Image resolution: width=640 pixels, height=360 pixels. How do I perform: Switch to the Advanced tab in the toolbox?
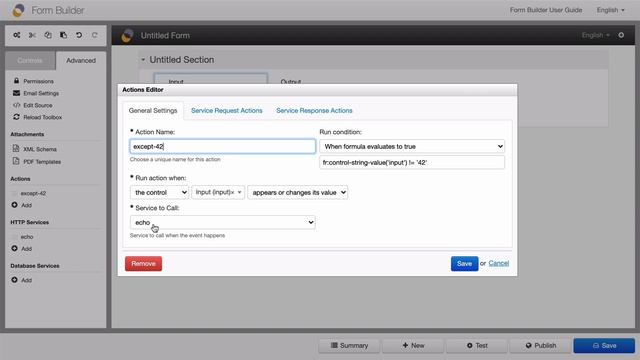point(81,60)
